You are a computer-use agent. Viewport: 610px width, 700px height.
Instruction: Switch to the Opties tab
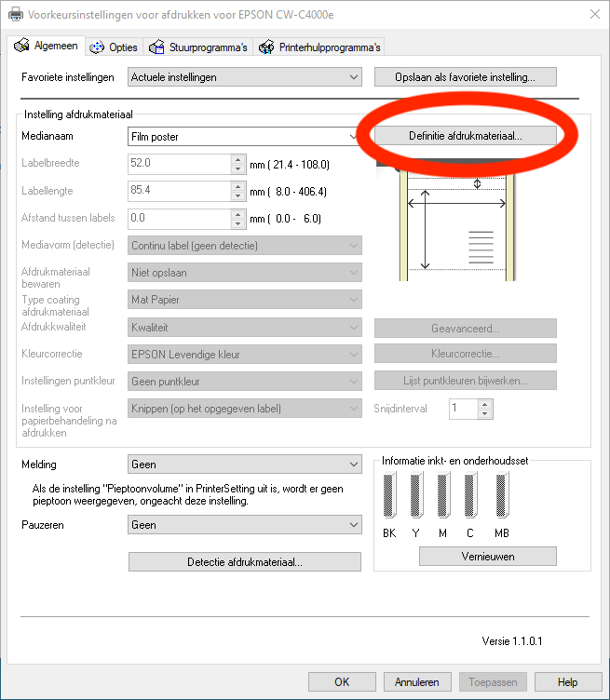[x=114, y=47]
